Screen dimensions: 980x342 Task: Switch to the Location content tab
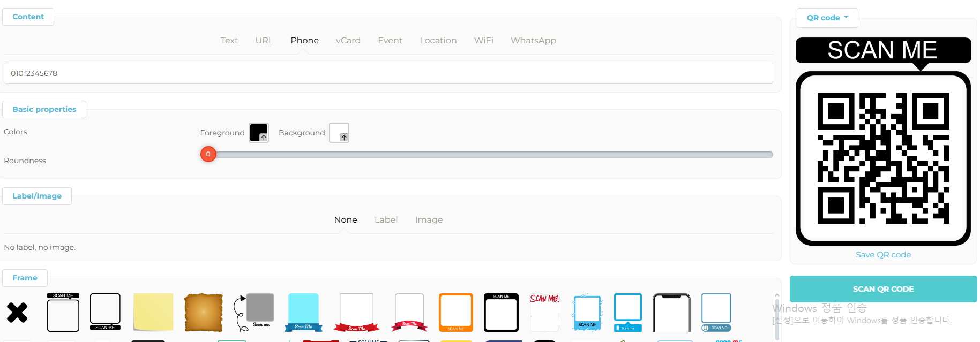[x=438, y=40]
